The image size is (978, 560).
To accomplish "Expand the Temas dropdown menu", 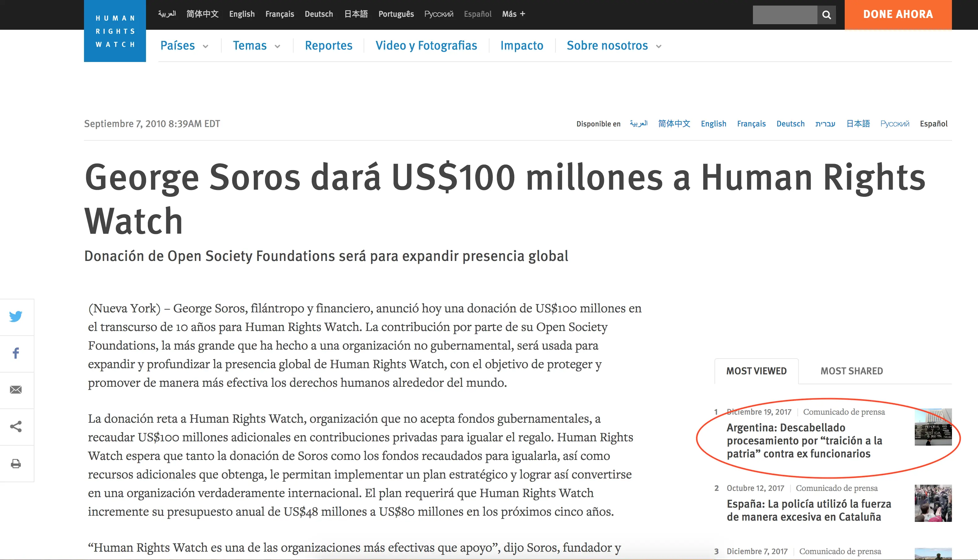I will [257, 46].
